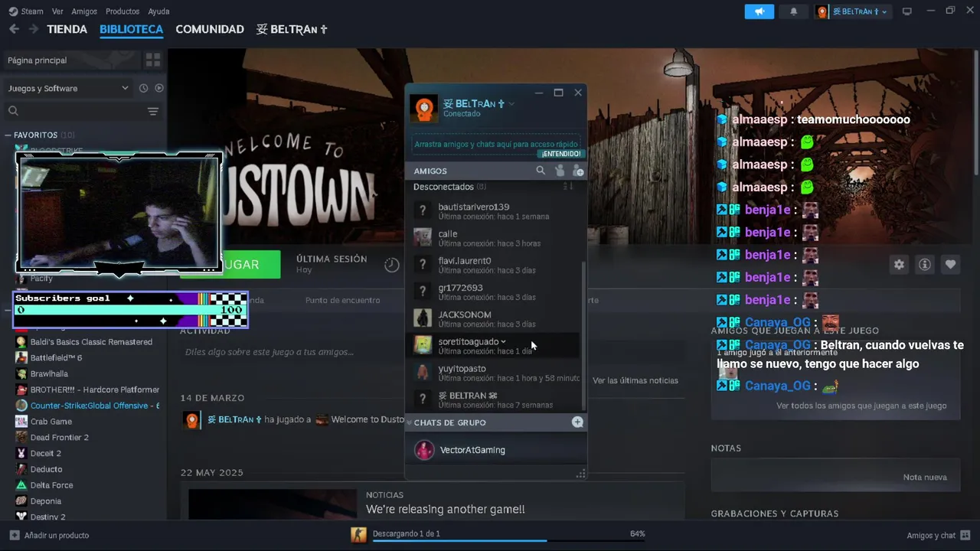Open chat with JACKSONOM
The width and height of the screenshot is (980, 551).
click(x=495, y=319)
